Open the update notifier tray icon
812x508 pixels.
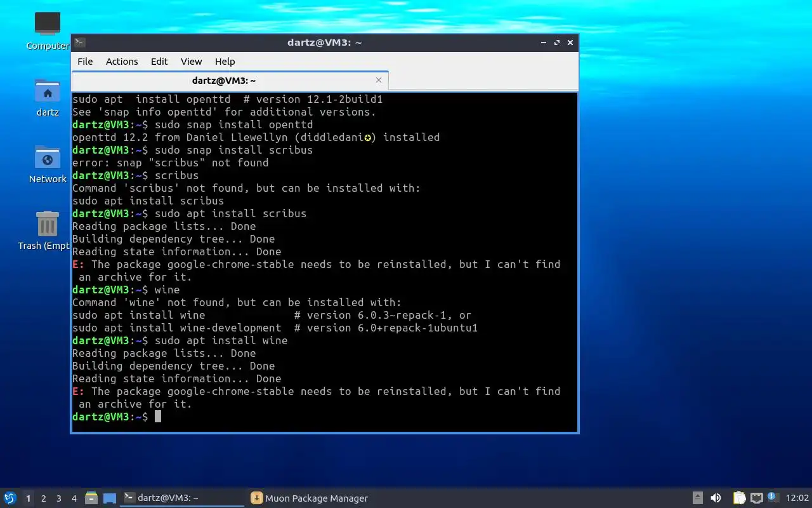pyautogui.click(x=773, y=497)
